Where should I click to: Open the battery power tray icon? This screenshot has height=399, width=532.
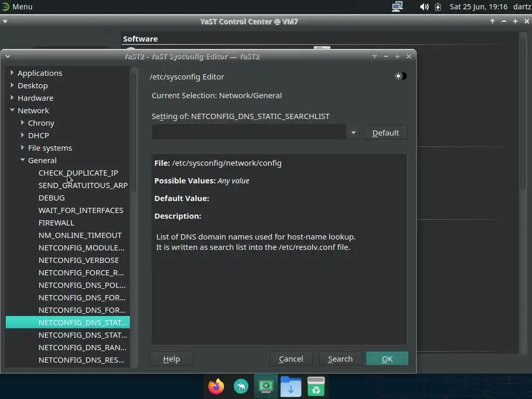click(x=438, y=7)
